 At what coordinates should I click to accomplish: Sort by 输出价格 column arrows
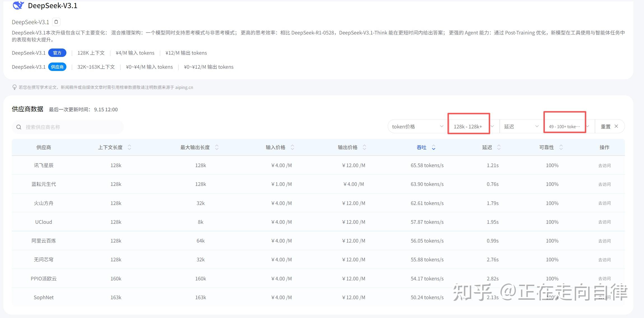point(364,147)
